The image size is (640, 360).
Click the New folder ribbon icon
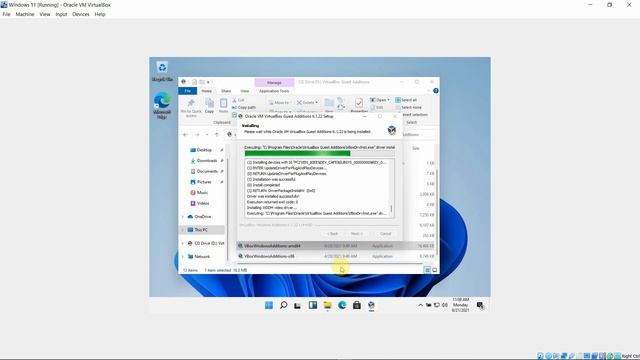329,104
